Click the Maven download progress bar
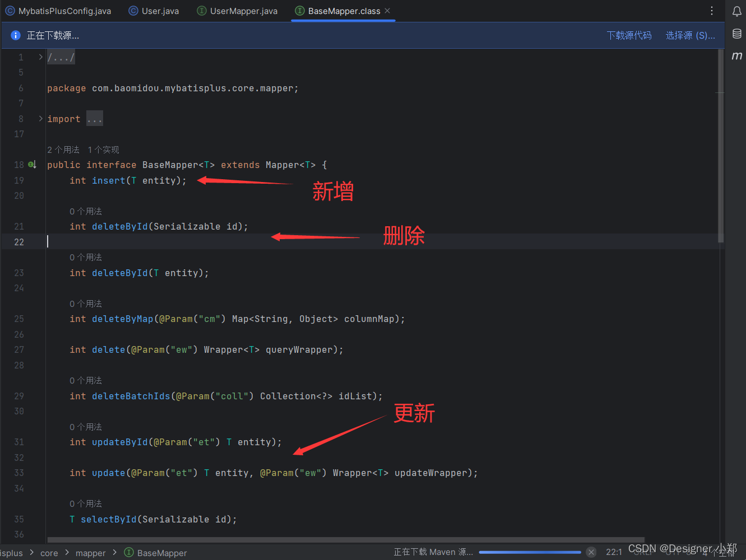 pyautogui.click(x=530, y=552)
